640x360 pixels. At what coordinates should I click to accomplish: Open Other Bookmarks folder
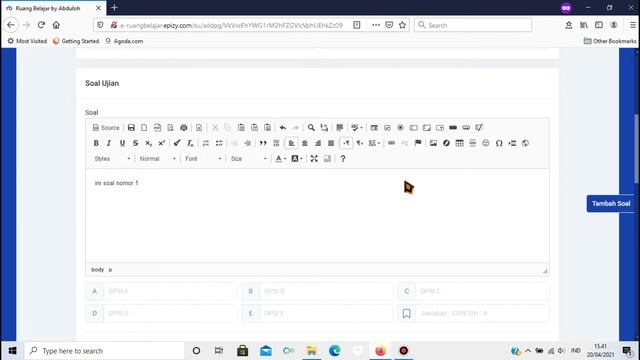610,41
